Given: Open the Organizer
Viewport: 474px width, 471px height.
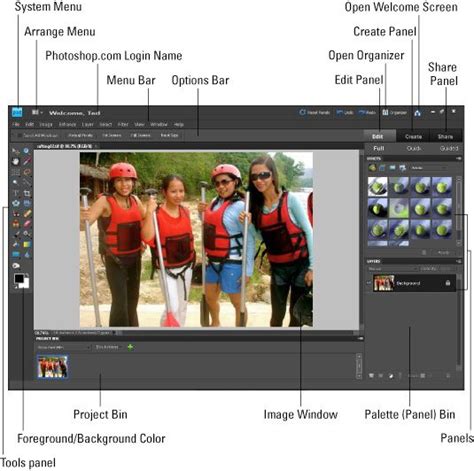Looking at the screenshot, I should [395, 113].
